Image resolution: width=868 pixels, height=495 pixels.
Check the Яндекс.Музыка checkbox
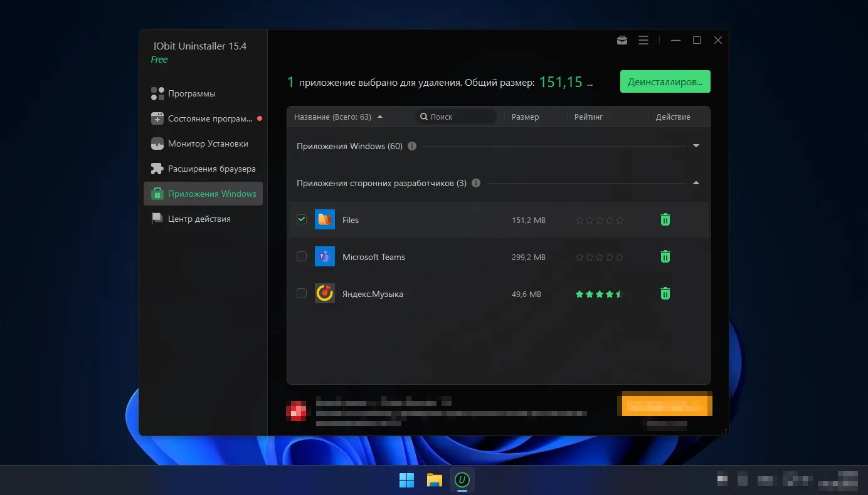(302, 293)
